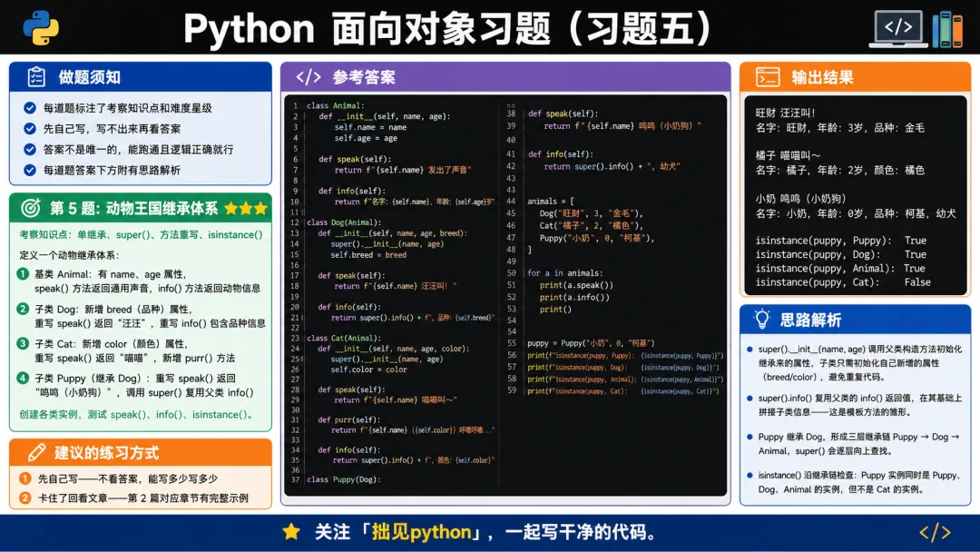
Task: Click the target icon beside 第 5 题
Action: click(x=31, y=208)
